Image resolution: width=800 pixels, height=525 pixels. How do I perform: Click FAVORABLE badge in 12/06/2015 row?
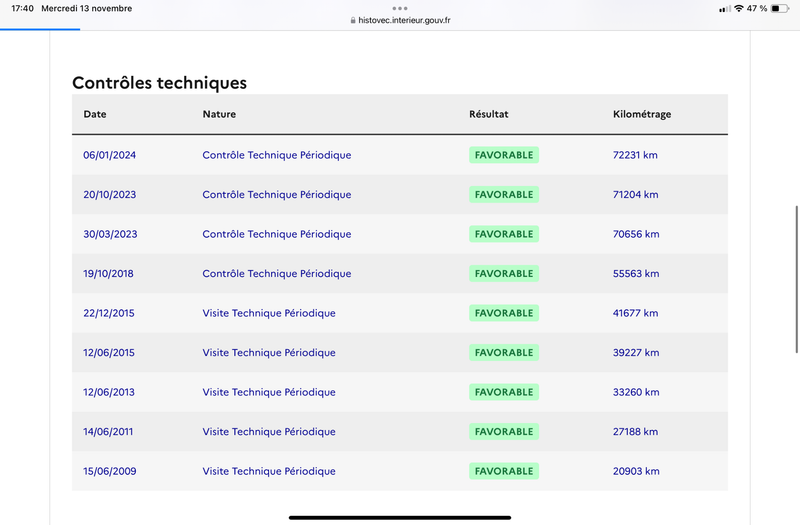pyautogui.click(x=504, y=353)
